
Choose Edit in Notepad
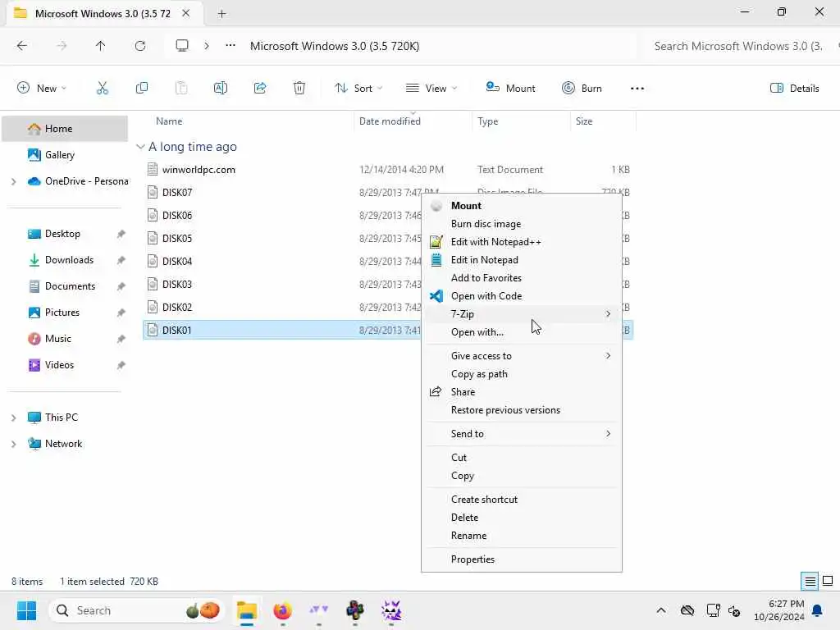tap(521, 260)
